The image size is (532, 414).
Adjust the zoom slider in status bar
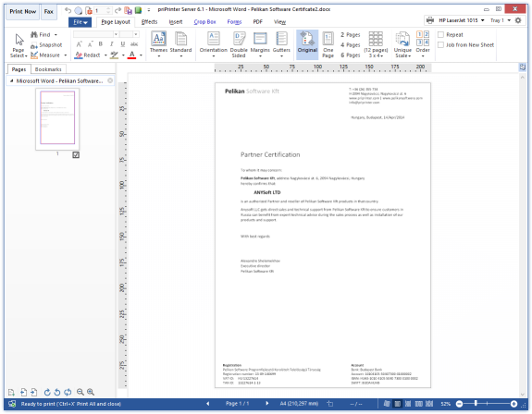[476, 404]
